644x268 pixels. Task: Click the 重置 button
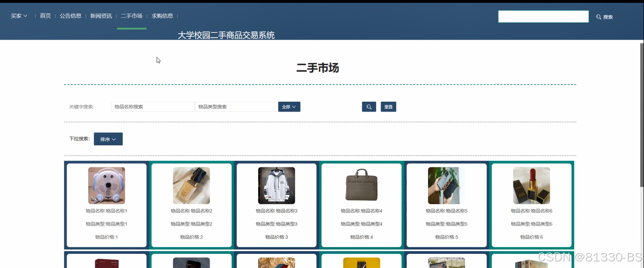pos(388,107)
